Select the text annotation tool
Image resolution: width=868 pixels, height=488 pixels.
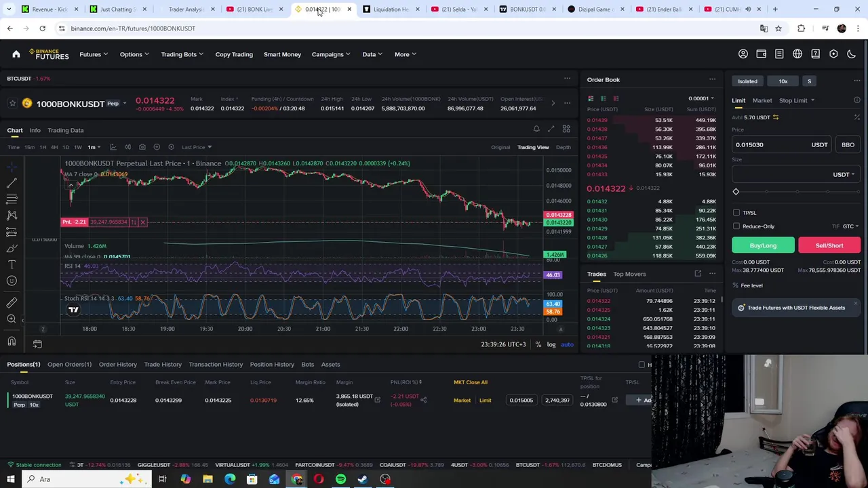tap(12, 264)
